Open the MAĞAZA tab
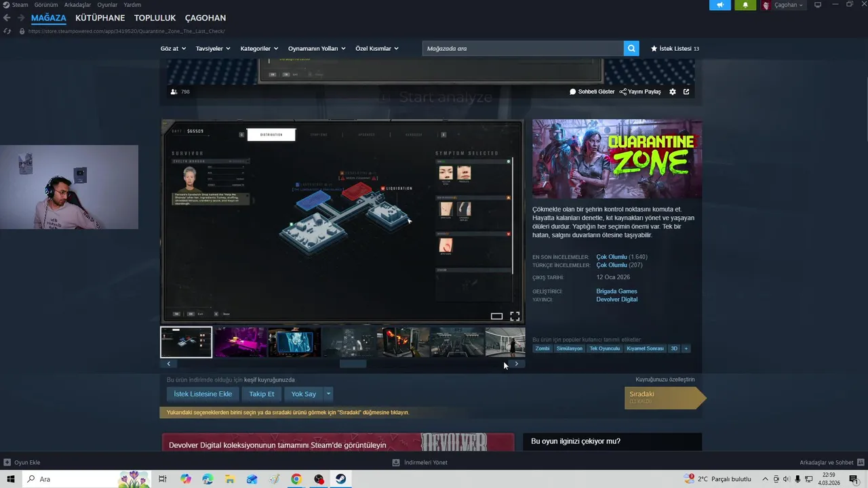The image size is (868, 488). (49, 18)
